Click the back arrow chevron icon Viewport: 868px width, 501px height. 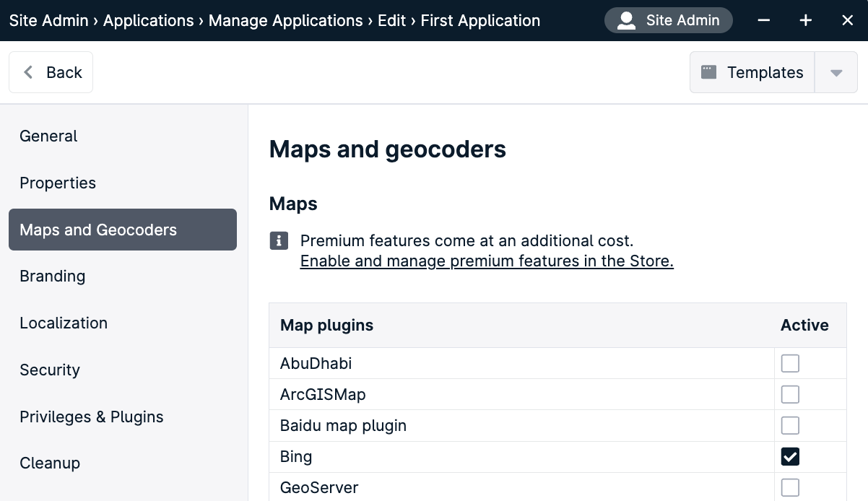tap(28, 72)
